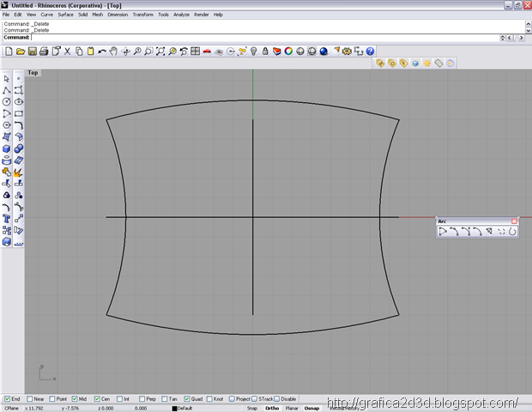Enable the Project osnap checkbox

coord(232,399)
